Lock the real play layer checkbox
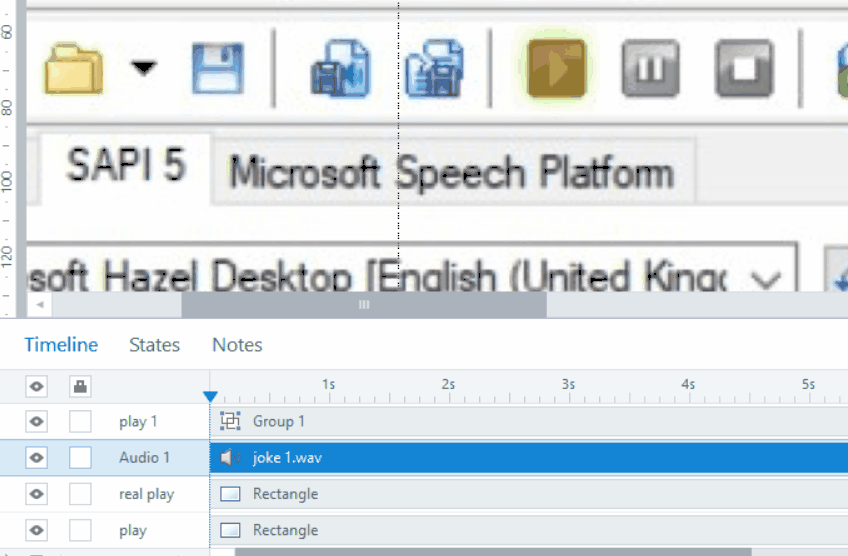This screenshot has width=848, height=556. (80, 494)
